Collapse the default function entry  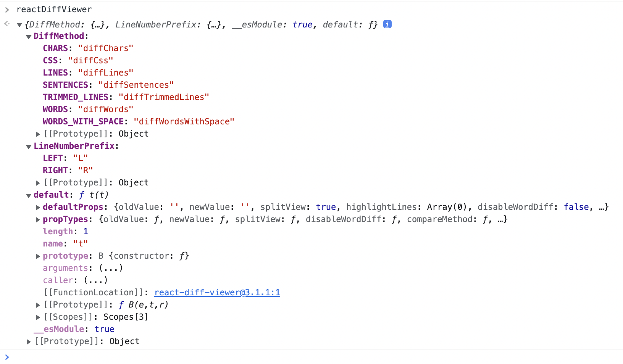[29, 195]
